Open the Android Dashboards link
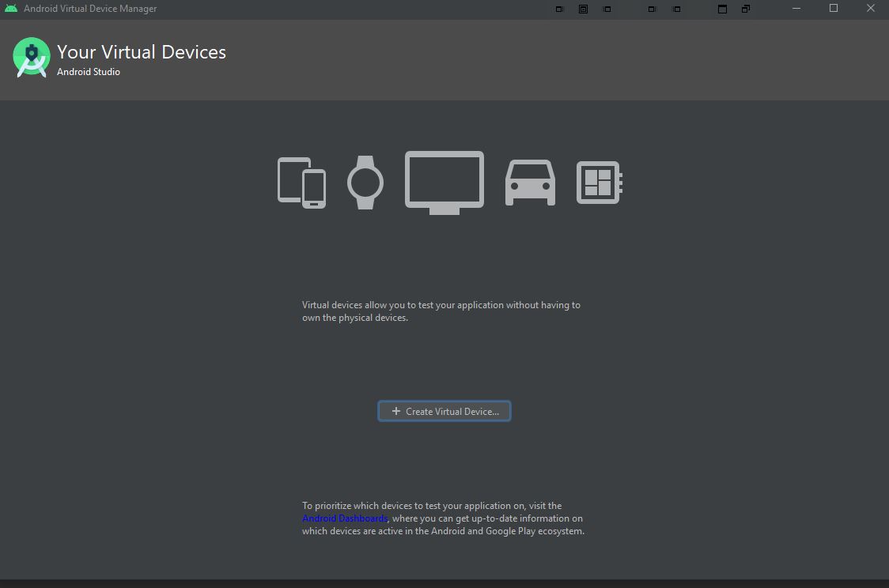The width and height of the screenshot is (889, 588). tap(345, 518)
